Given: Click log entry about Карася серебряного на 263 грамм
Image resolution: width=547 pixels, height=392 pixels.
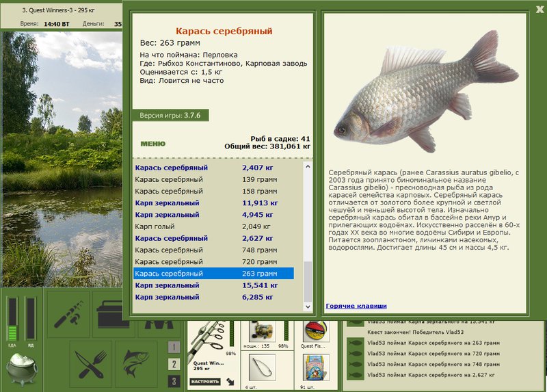Looking at the screenshot, I should pyautogui.click(x=433, y=343).
